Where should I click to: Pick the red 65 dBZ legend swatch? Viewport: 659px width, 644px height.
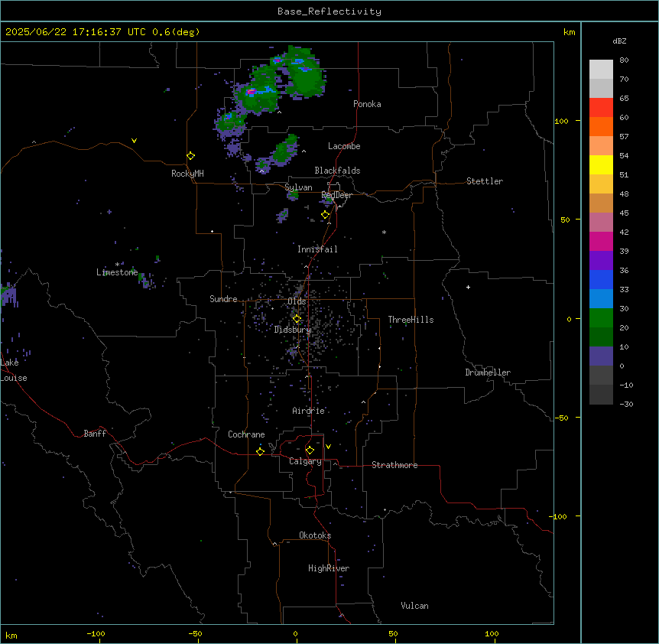coord(601,108)
